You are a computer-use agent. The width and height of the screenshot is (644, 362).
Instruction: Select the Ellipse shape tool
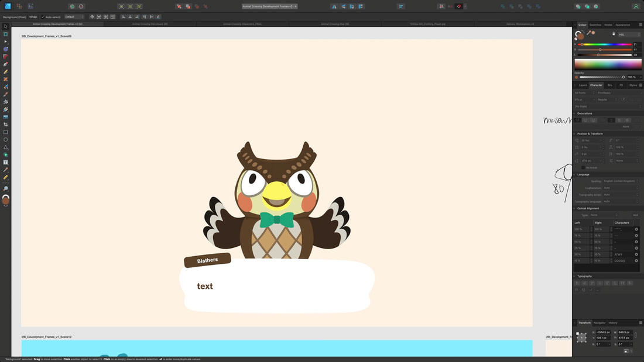5,140
